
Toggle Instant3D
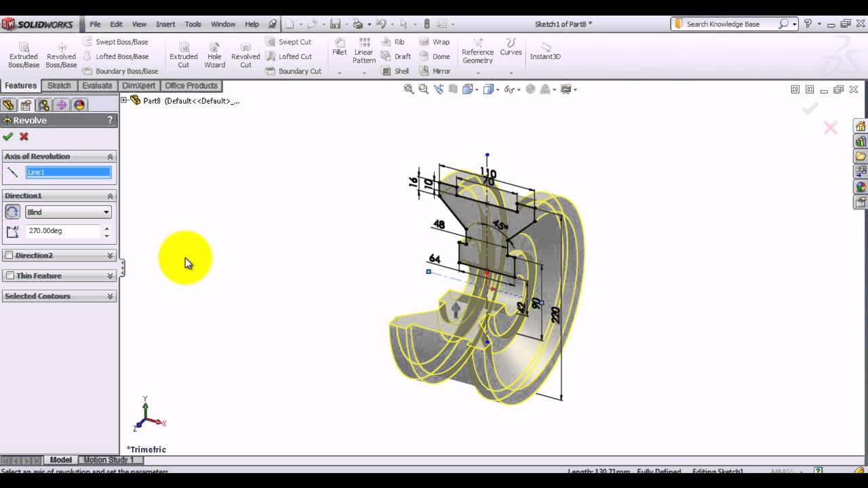pos(545,51)
